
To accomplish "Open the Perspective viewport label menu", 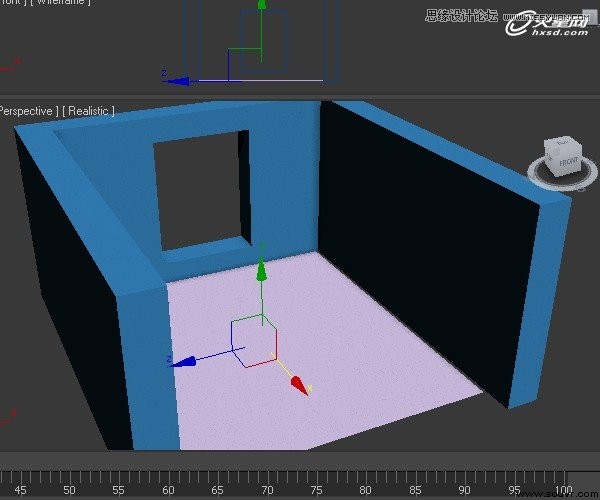I will coord(26,111).
